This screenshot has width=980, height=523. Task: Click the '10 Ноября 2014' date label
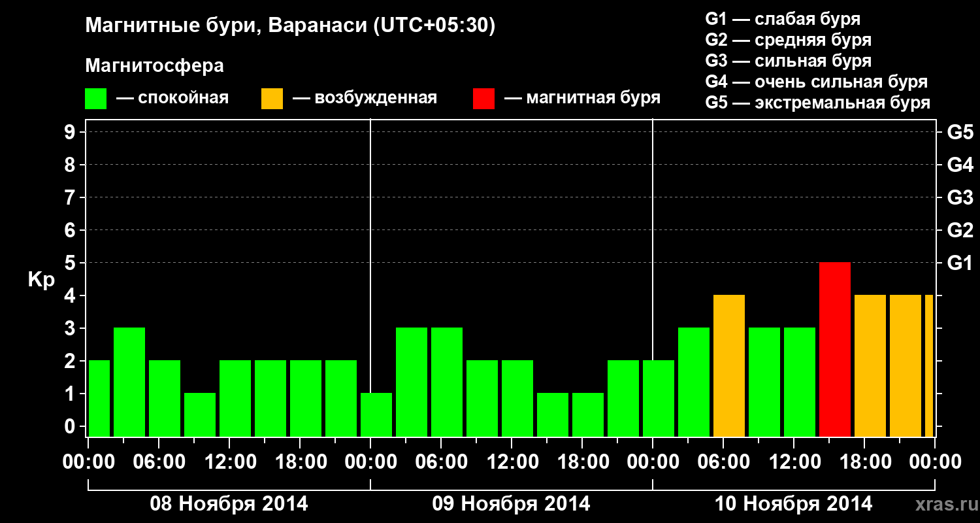793,504
